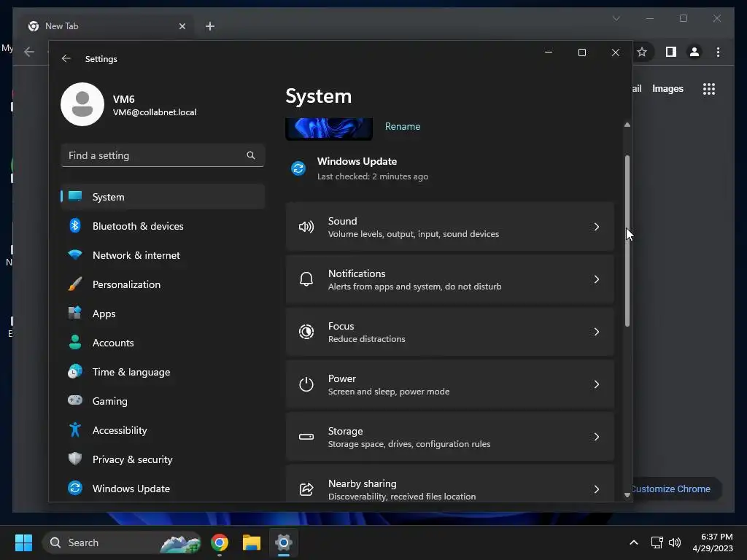This screenshot has height=560, width=747.
Task: Click the Power icon
Action: click(x=306, y=384)
